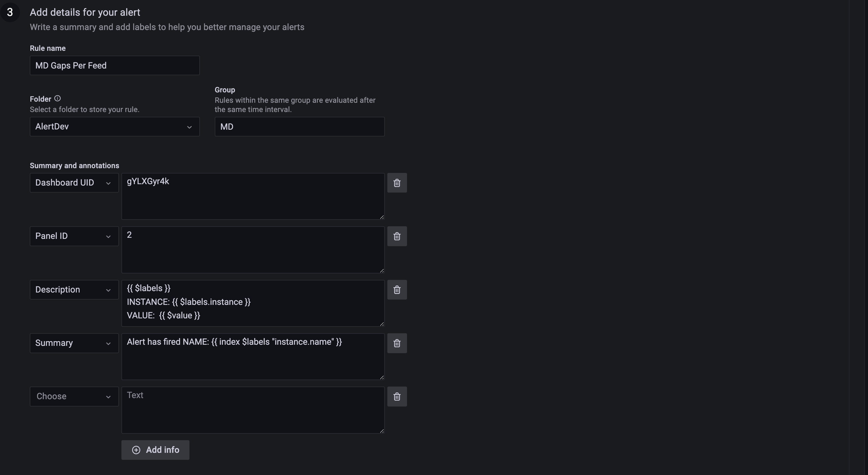This screenshot has height=475, width=868.
Task: Delete the Dashboard UID annotation row
Action: (x=397, y=183)
